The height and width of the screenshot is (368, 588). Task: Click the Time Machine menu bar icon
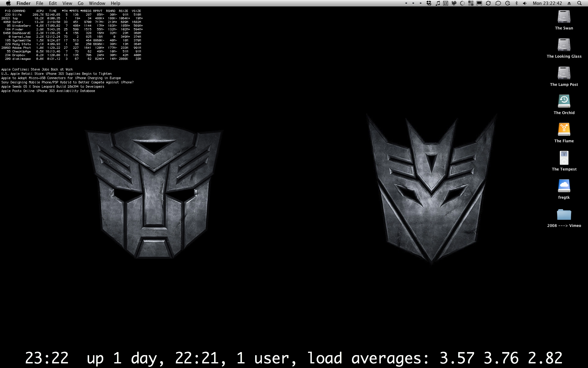507,3
